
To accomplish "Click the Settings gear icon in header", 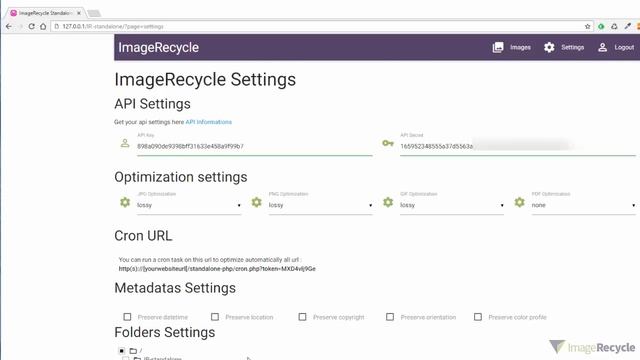I will [x=549, y=47].
